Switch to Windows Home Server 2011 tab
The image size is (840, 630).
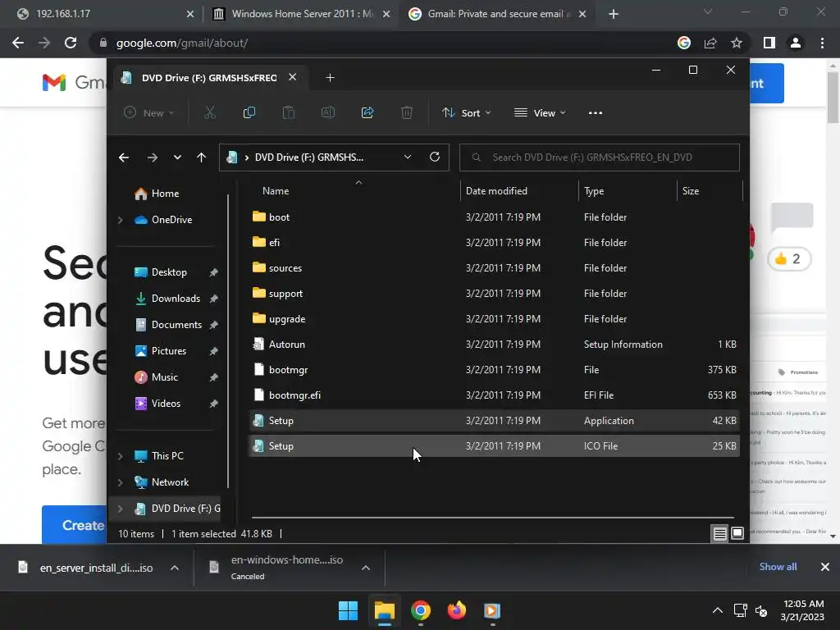pyautogui.click(x=300, y=14)
